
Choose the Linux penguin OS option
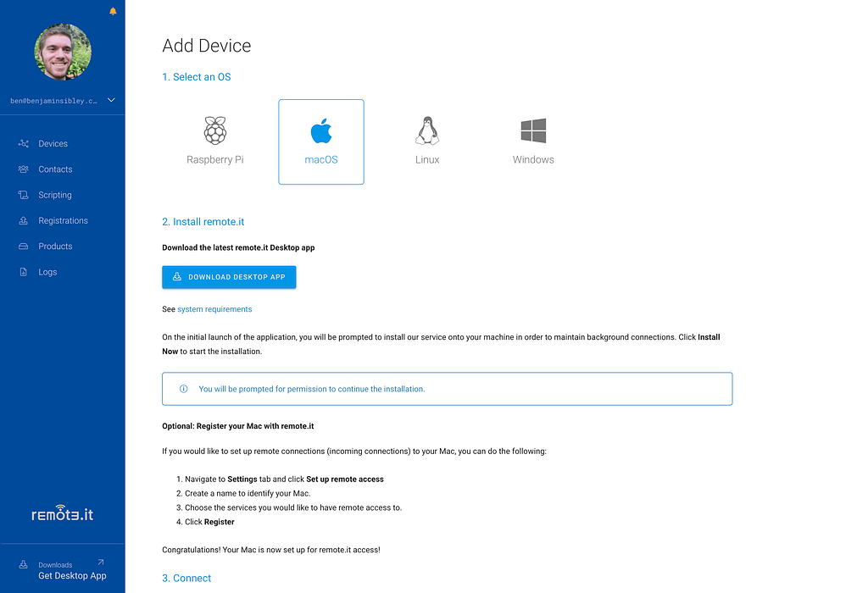427,141
